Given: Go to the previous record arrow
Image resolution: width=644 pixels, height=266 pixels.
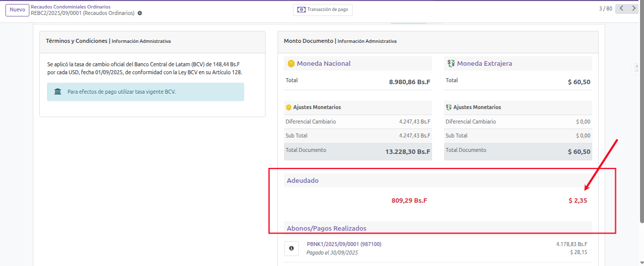Looking at the screenshot, I should [x=621, y=8].
